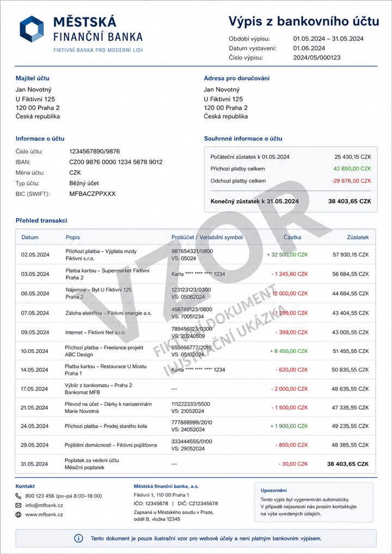Click date 31.05.2024 in transactions table
392x554 pixels.
point(34,464)
